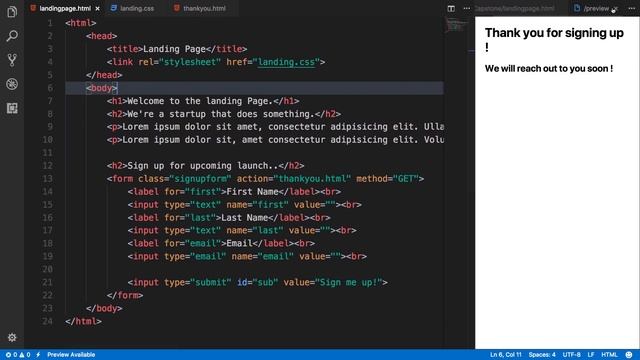
Task: Click the 'signupform' class value
Action: click(200, 179)
